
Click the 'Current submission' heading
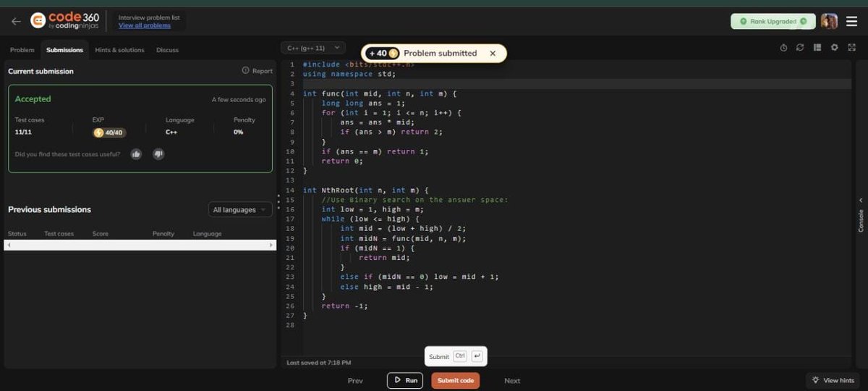point(41,71)
